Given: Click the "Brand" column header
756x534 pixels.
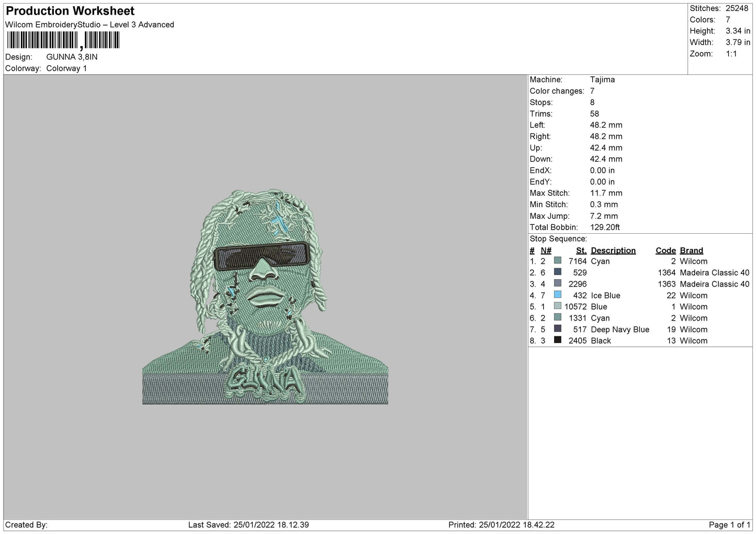Looking at the screenshot, I should click(x=692, y=251).
